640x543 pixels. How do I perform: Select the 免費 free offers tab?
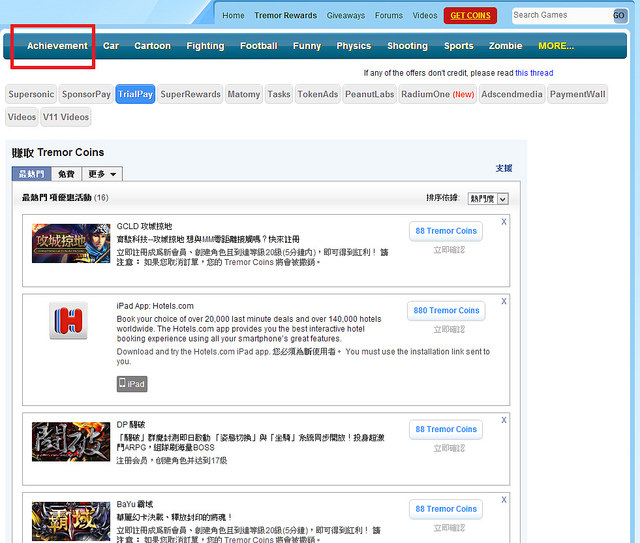pyautogui.click(x=65, y=174)
